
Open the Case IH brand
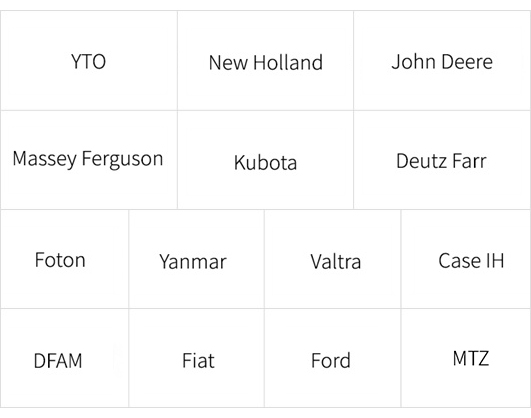tap(466, 259)
